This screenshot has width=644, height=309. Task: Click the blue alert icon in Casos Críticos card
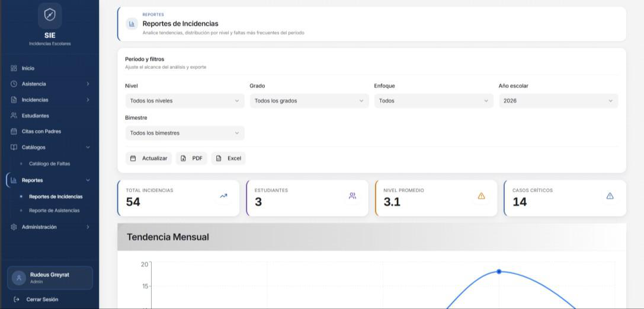click(x=610, y=196)
